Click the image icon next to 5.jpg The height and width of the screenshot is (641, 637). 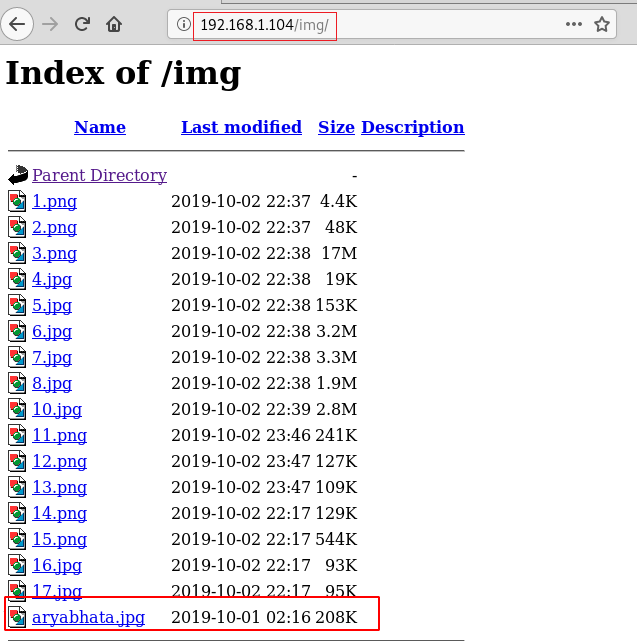17,305
